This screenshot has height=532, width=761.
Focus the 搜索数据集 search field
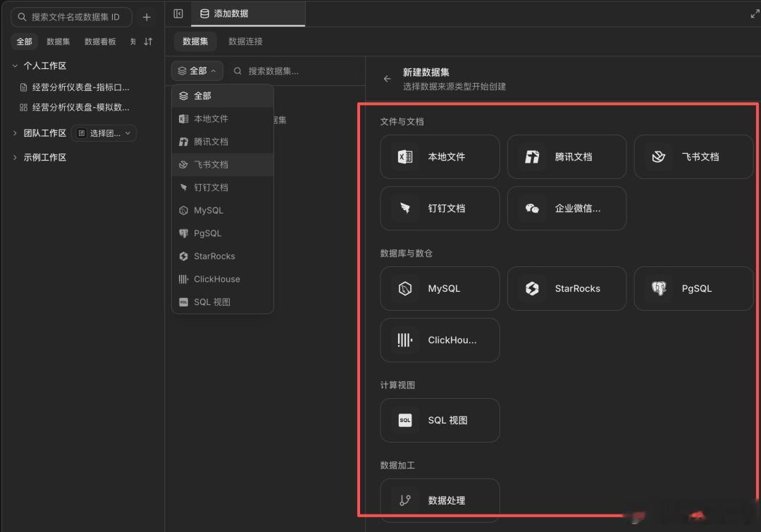(x=296, y=71)
